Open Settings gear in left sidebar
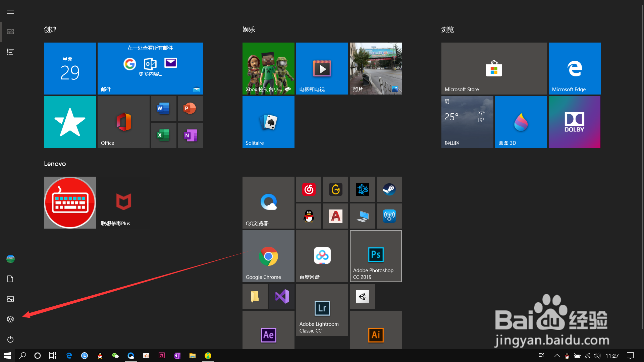Viewport: 644px width, 362px height. tap(10, 319)
